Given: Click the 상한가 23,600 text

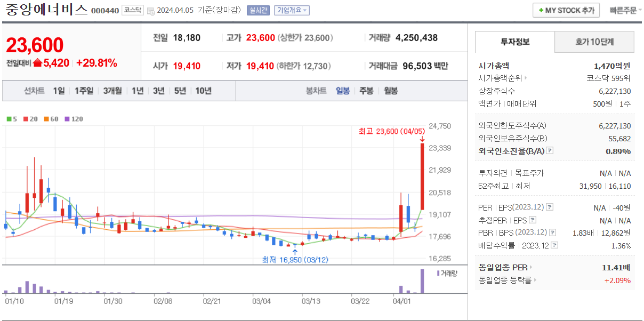Looking at the screenshot, I should [x=305, y=37].
